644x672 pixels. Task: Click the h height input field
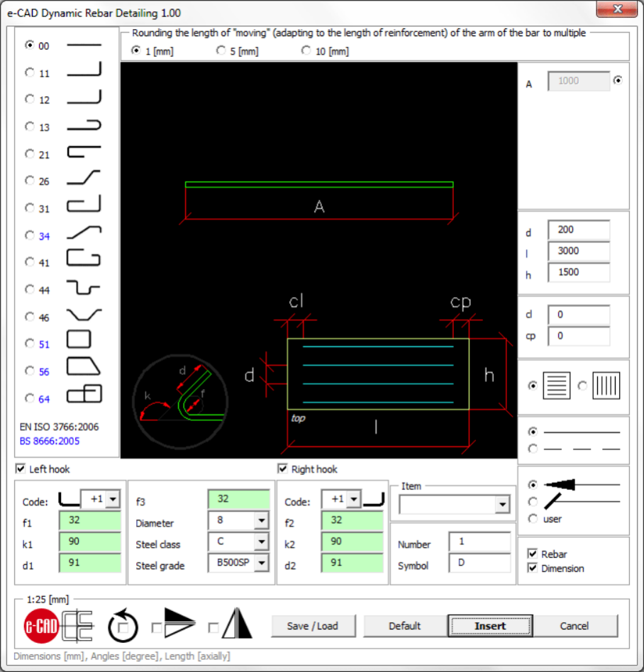pyautogui.click(x=579, y=272)
